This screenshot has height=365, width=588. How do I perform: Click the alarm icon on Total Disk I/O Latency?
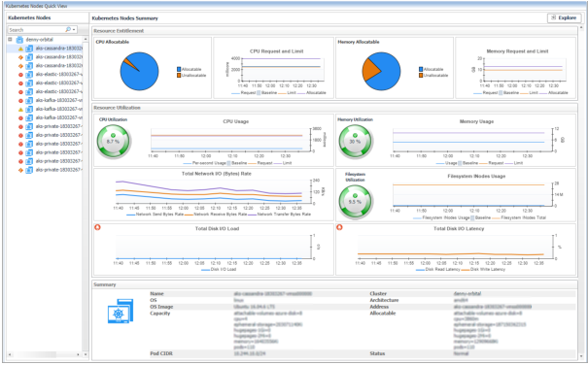pyautogui.click(x=339, y=227)
